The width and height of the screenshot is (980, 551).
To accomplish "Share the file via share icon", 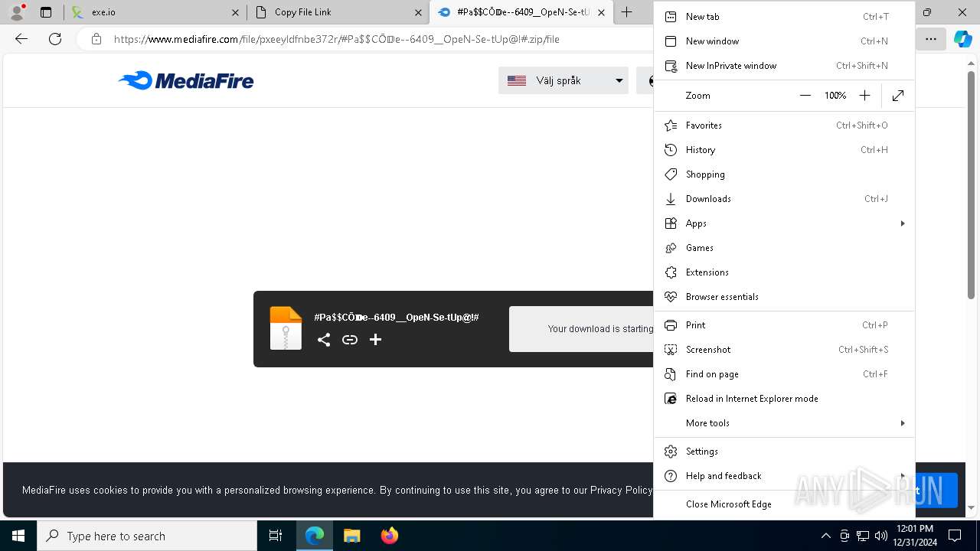I will (324, 340).
